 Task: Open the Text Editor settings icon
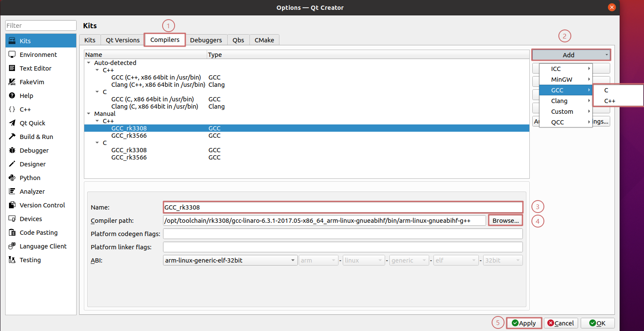12,68
